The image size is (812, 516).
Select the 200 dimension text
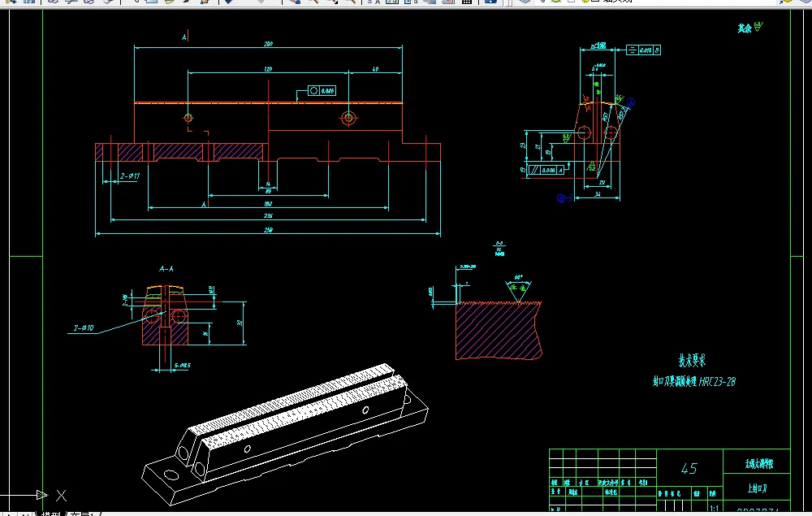click(x=268, y=44)
